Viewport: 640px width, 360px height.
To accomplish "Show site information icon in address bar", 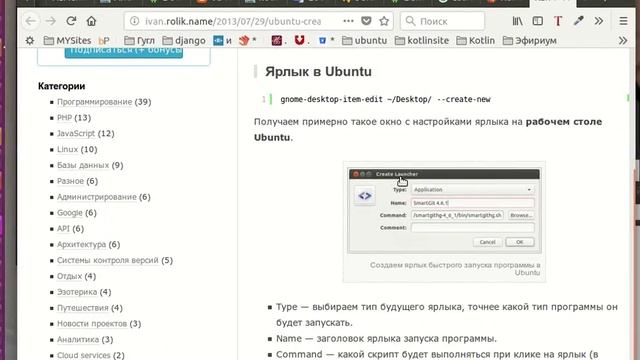I will tap(134, 21).
